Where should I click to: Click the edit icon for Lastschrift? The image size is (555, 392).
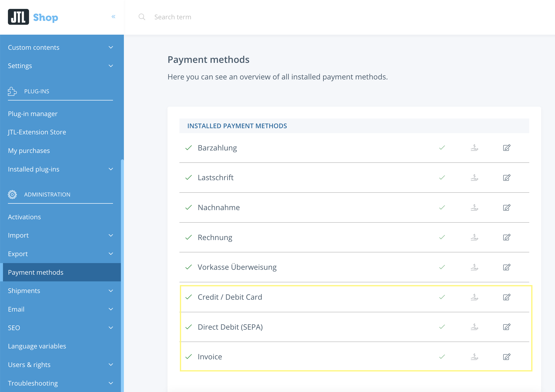coord(506,177)
